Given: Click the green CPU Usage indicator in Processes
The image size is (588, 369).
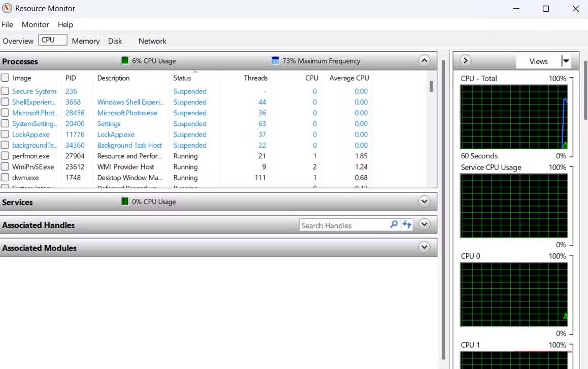Looking at the screenshot, I should coord(125,61).
